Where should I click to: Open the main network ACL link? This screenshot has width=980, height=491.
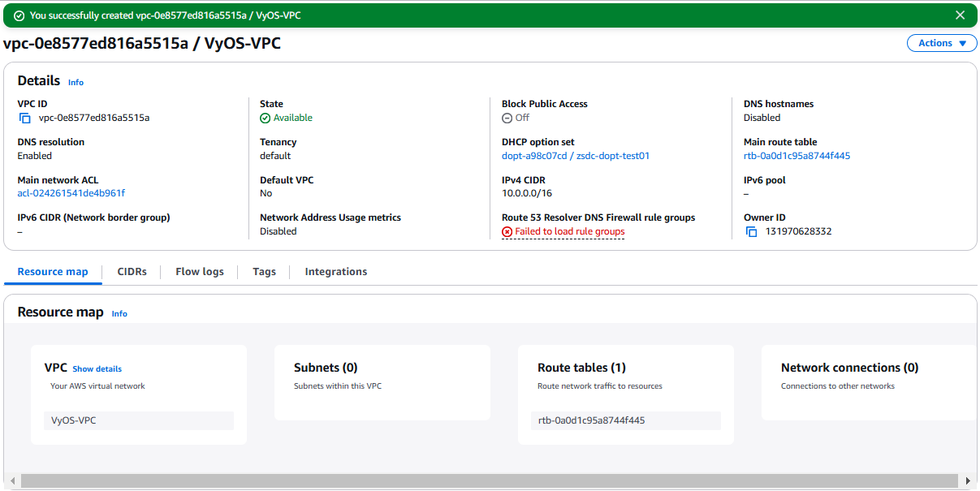[71, 193]
